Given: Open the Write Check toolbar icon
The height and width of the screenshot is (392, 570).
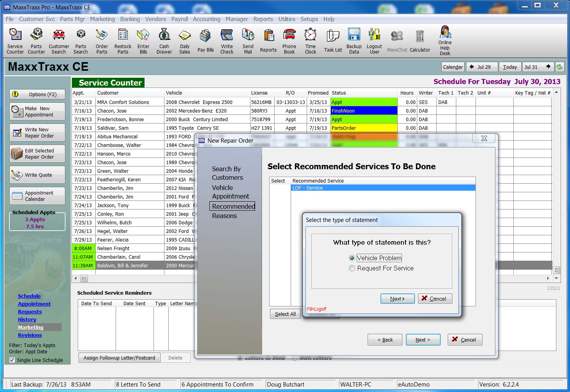Looking at the screenshot, I should point(227,41).
